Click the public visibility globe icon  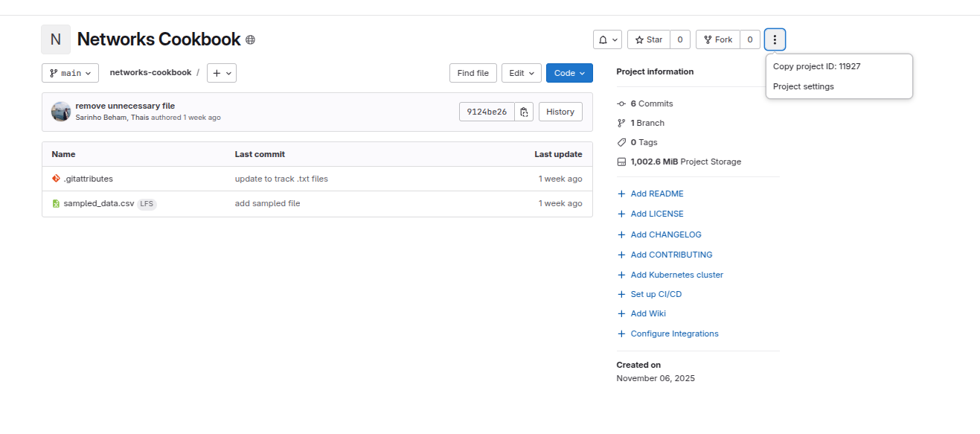click(x=250, y=40)
